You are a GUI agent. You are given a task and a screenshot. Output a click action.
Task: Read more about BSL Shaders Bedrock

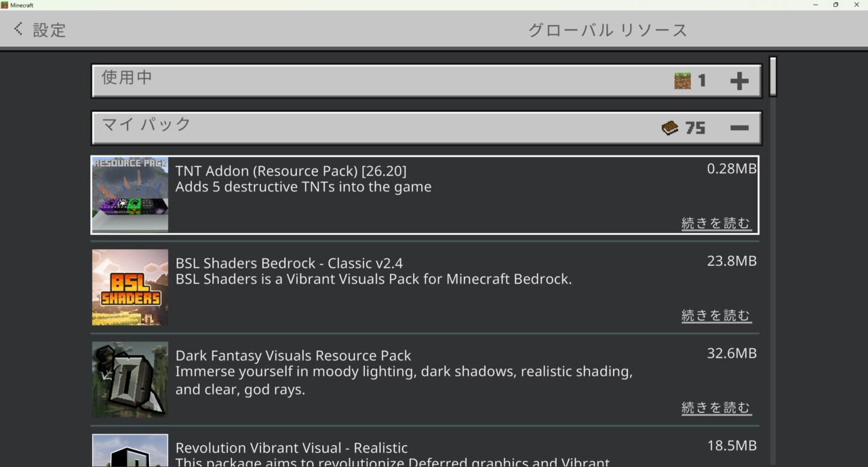coord(716,316)
